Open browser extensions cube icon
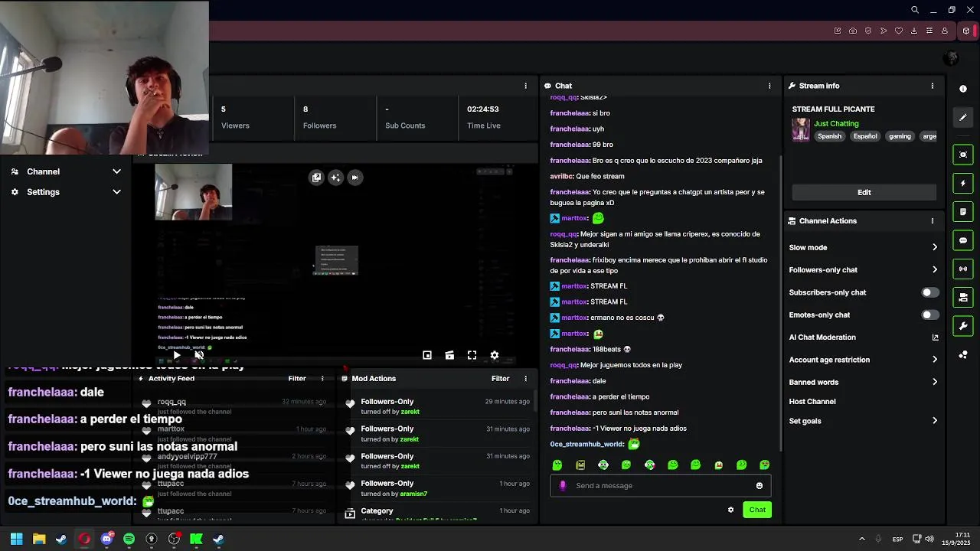The image size is (980, 551). (x=966, y=31)
